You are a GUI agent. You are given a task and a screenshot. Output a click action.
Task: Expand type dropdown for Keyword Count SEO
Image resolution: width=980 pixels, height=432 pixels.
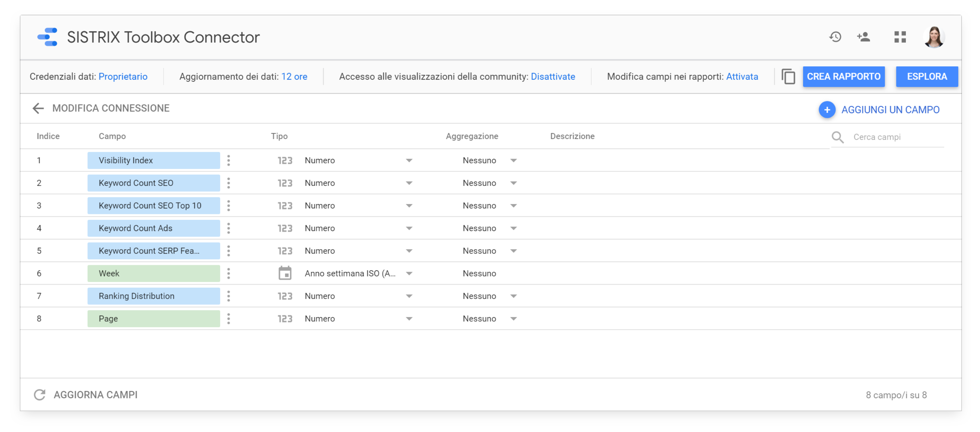409,183
